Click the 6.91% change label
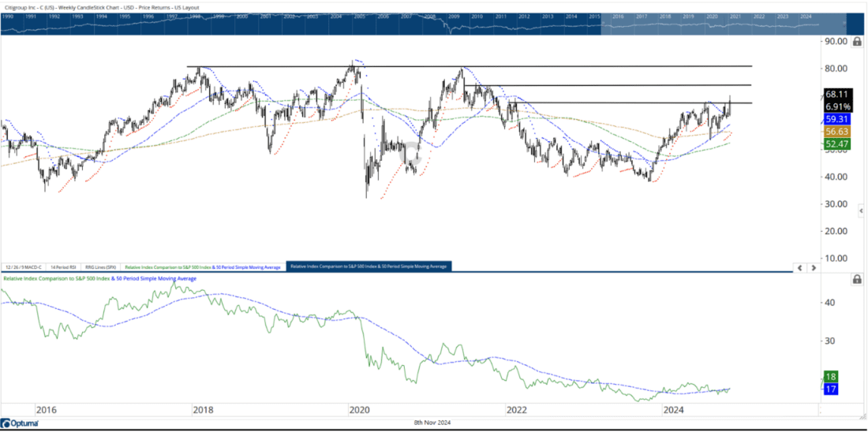This screenshot has width=868, height=432. click(838, 105)
